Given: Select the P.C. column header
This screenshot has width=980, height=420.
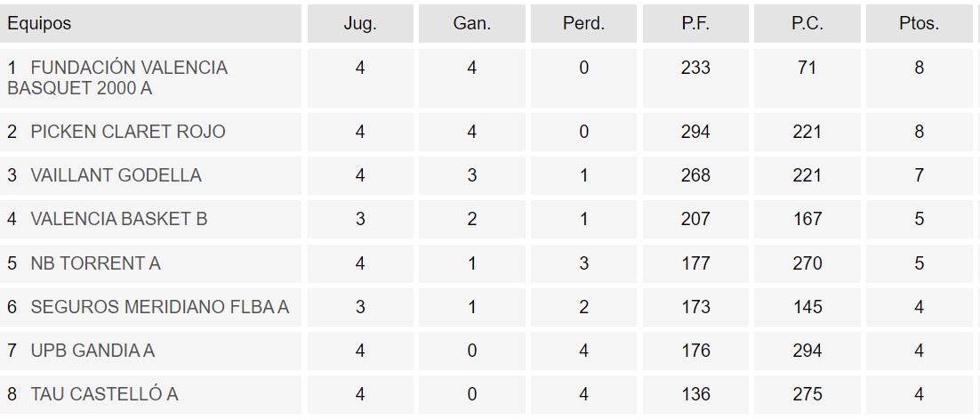Looking at the screenshot, I should 807,24.
